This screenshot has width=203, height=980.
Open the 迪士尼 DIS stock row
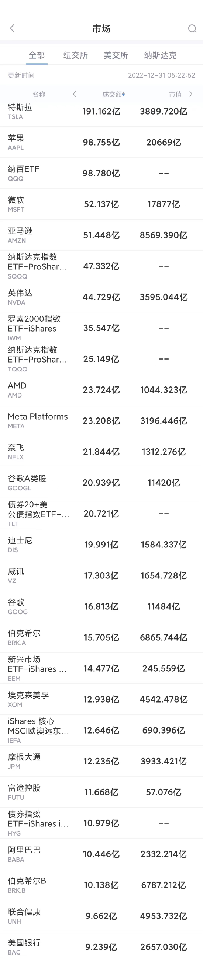pyautogui.click(x=101, y=545)
